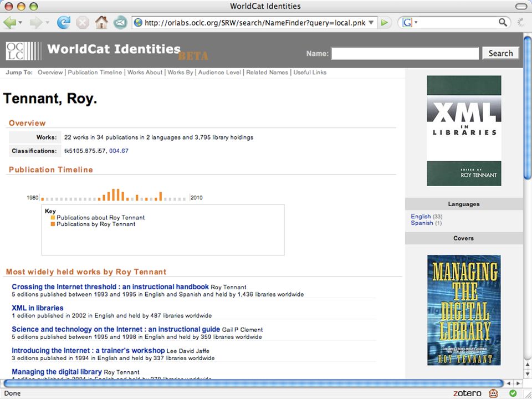Click the Covers section header

464,238
